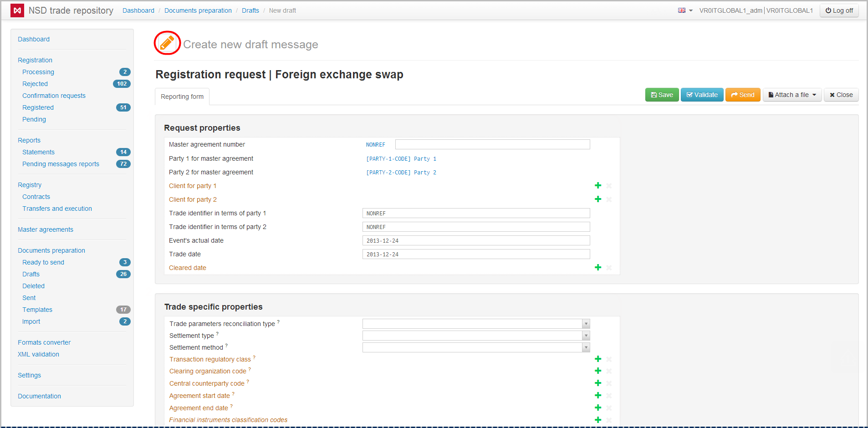The width and height of the screenshot is (868, 428).
Task: Add Central counterparty code with plus icon
Action: coord(598,383)
